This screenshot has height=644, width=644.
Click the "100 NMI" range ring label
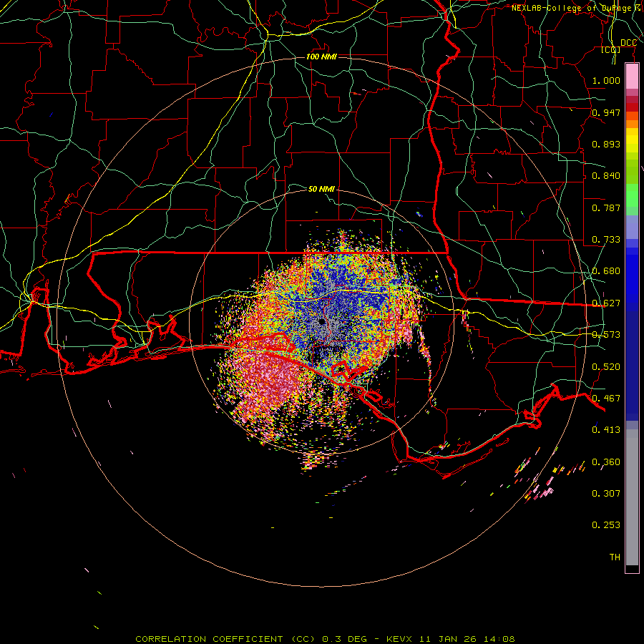321,57
